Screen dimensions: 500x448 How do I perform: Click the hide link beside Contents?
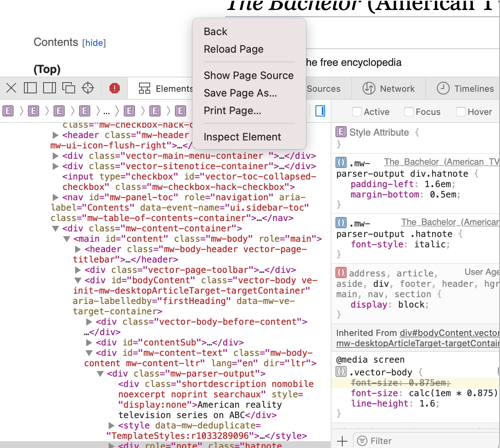tap(94, 43)
